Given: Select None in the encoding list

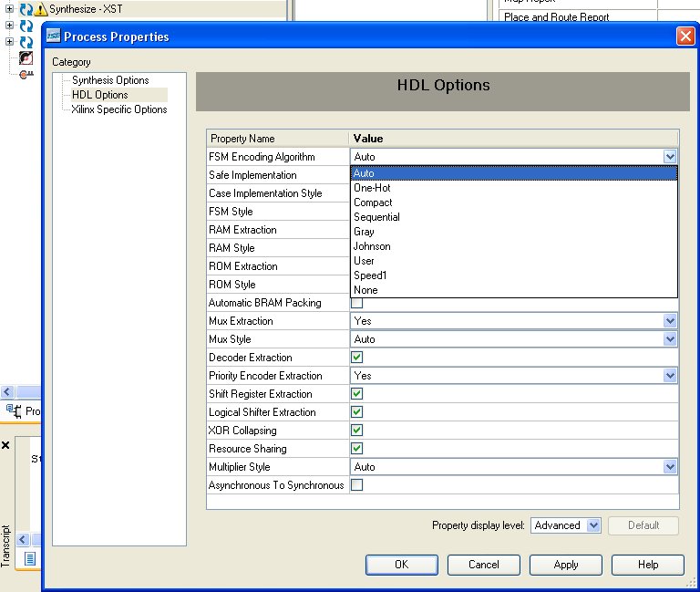Looking at the screenshot, I should point(514,290).
